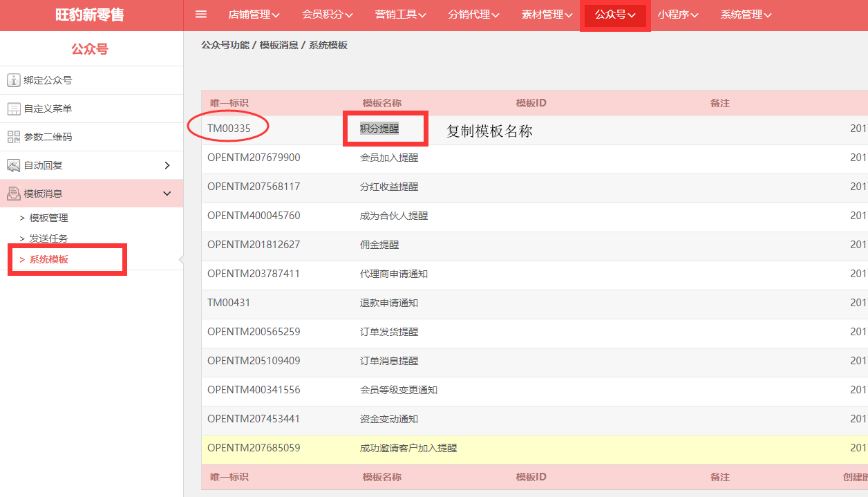Open the 会员积分 dropdown menu

(x=327, y=15)
